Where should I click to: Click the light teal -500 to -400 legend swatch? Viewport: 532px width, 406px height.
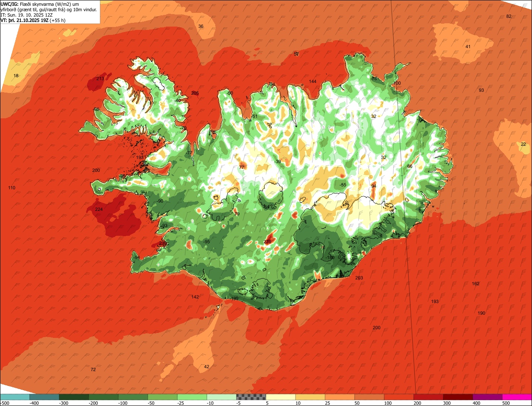pos(15,397)
